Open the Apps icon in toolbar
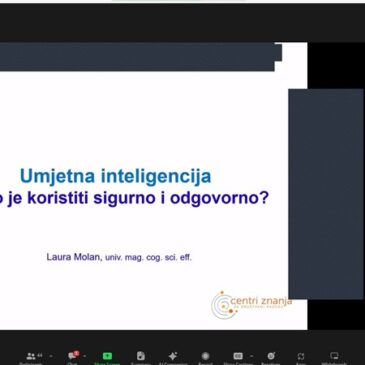 coord(301,356)
